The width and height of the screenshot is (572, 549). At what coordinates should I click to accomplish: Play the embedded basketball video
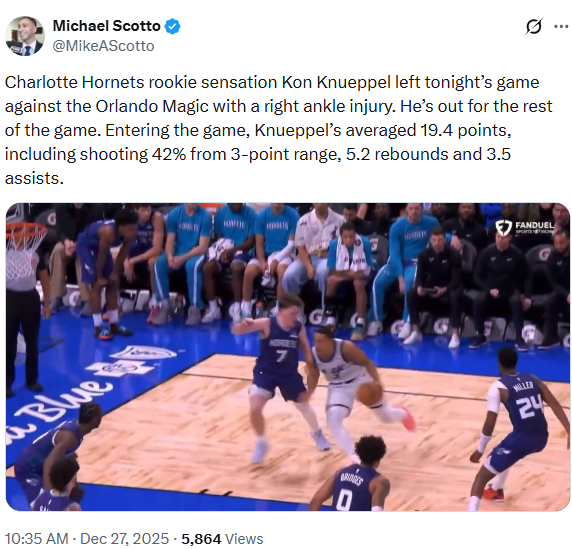[287, 357]
